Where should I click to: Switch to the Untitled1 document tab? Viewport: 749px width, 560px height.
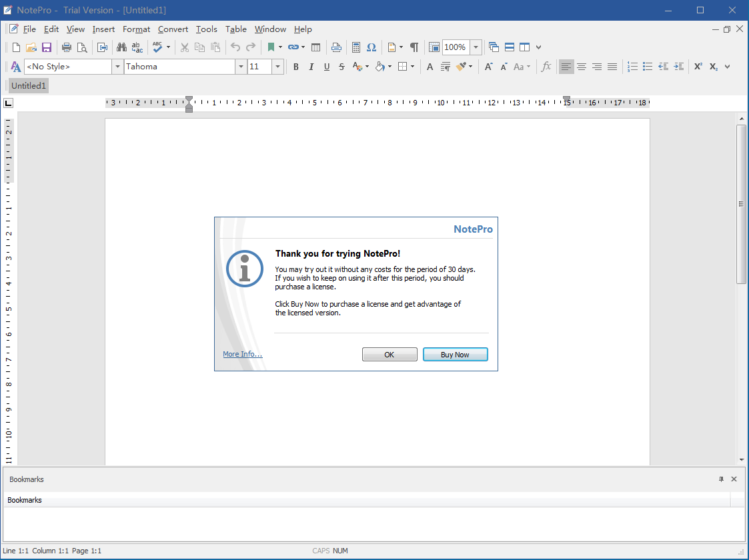click(29, 85)
